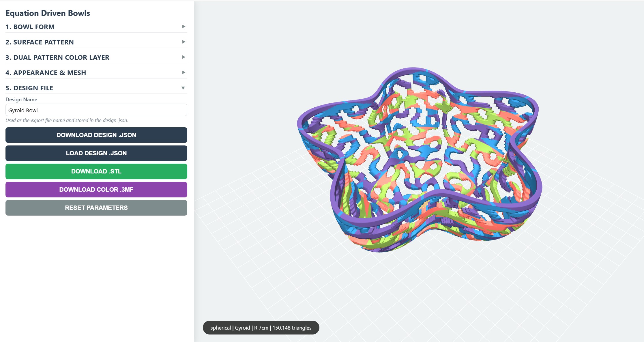Click the green Download .STL button
This screenshot has height=342, width=644.
click(96, 171)
